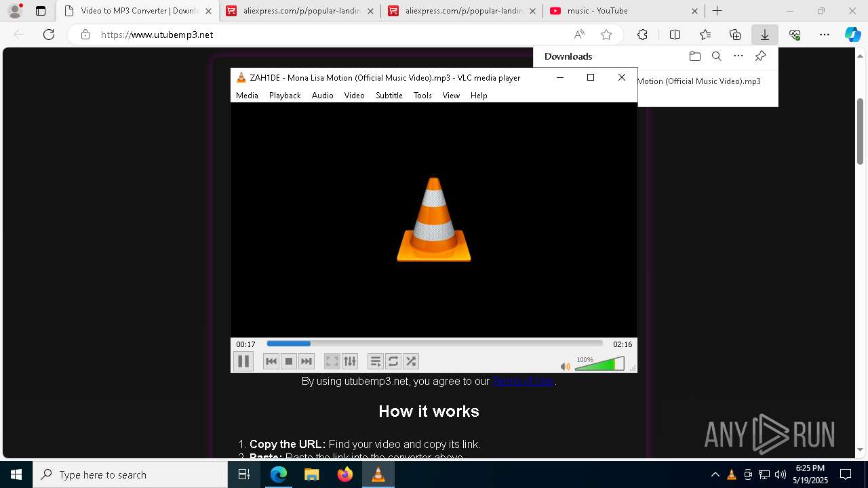View site information lock icon
Image resolution: width=868 pixels, height=488 pixels.
85,35
